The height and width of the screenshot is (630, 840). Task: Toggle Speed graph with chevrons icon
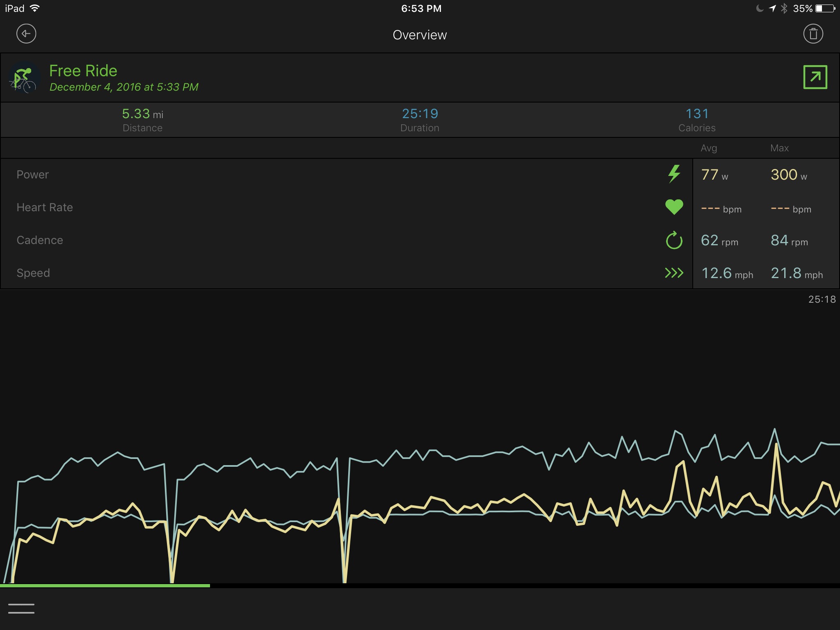click(x=674, y=273)
